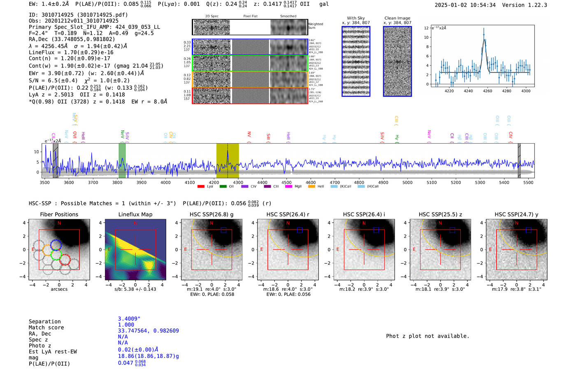Click the yellow highlighted line region at 4256Å
The height and width of the screenshot is (392, 576).
[228, 161]
